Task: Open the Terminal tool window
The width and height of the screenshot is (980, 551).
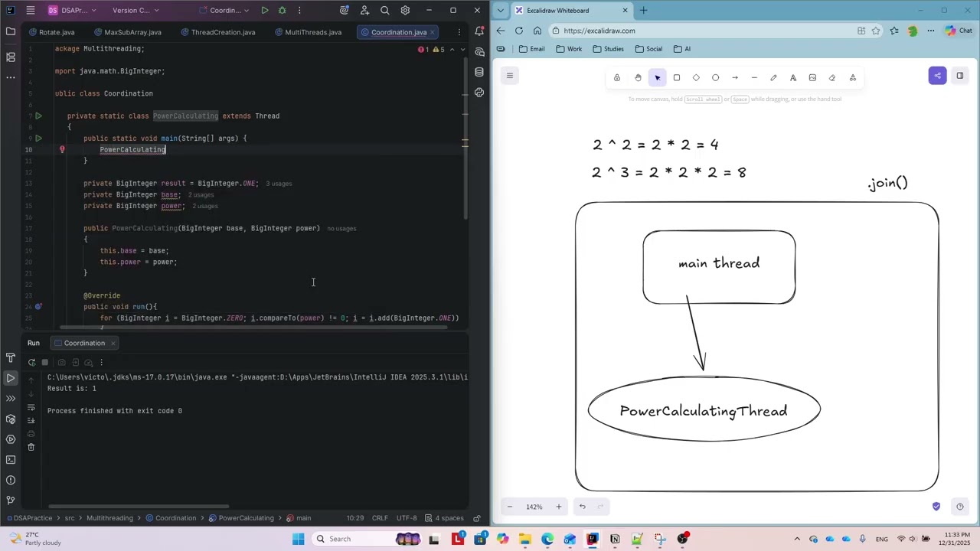Action: (11, 460)
